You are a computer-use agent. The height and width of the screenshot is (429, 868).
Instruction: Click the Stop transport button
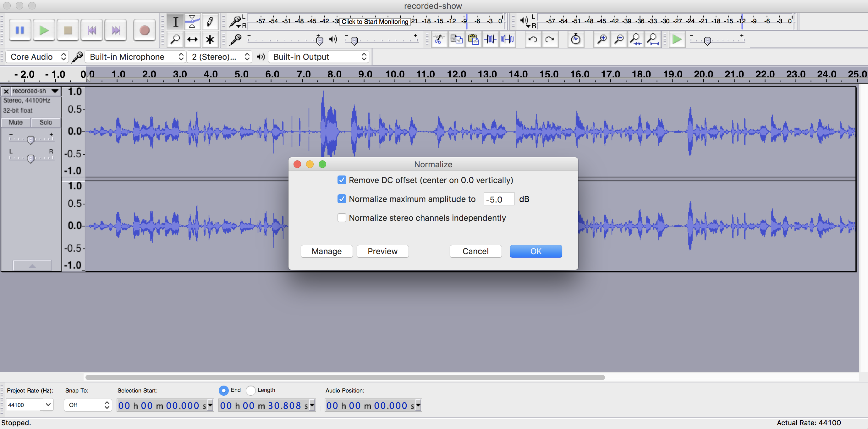click(x=68, y=31)
